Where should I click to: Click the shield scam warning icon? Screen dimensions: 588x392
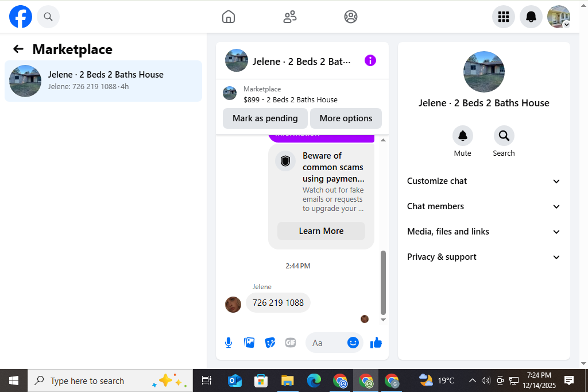(x=285, y=161)
